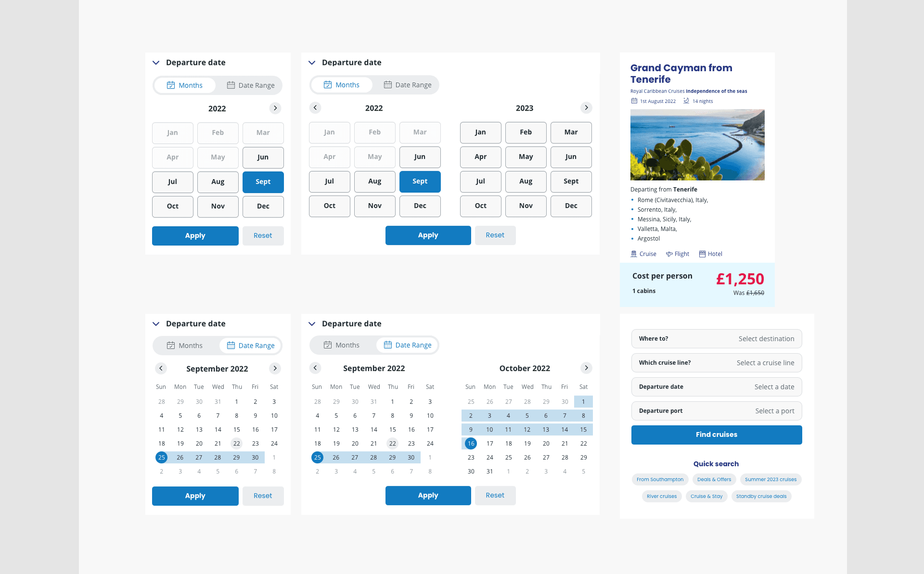Click Find cruises search button
Screen dimensions: 924x574
pos(716,434)
